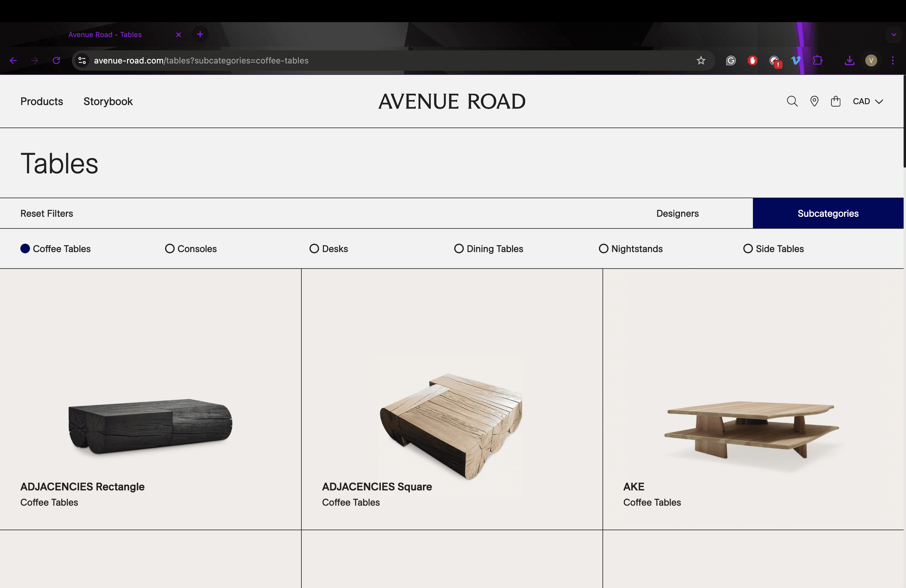Open the ADJACENCIES Square product title
This screenshot has width=906, height=588.
(x=377, y=487)
